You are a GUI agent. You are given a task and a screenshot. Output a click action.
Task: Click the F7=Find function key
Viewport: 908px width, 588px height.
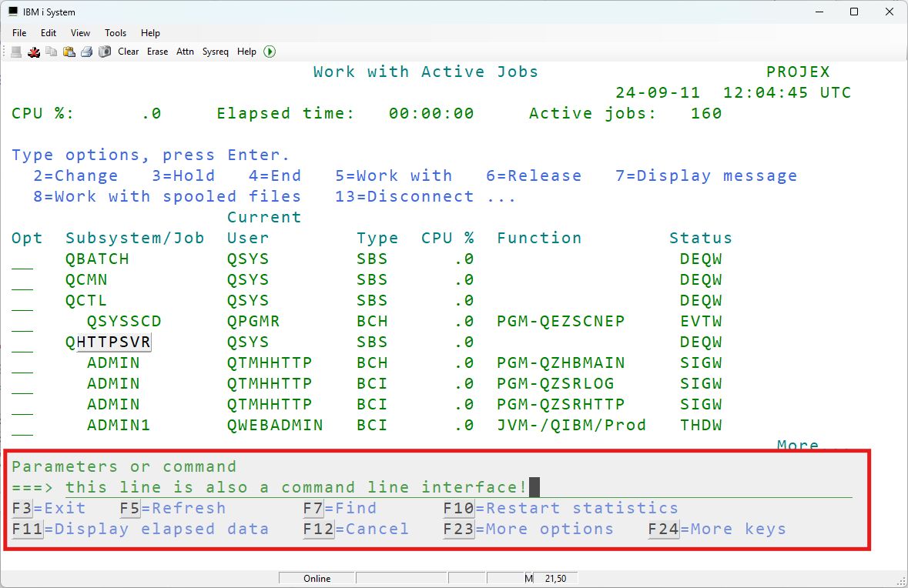340,508
